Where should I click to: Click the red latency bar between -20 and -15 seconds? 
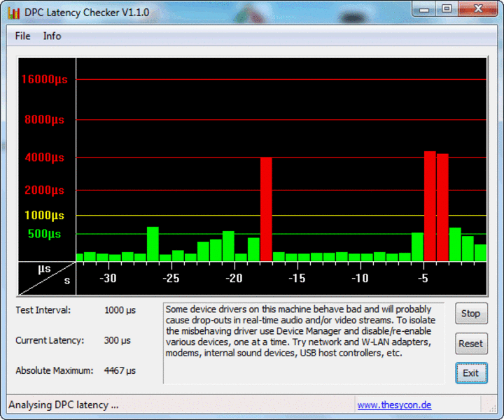266,209
